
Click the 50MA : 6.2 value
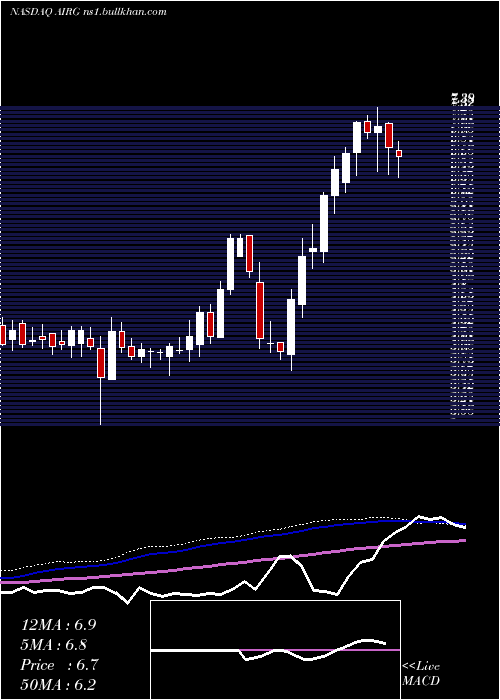point(58,685)
